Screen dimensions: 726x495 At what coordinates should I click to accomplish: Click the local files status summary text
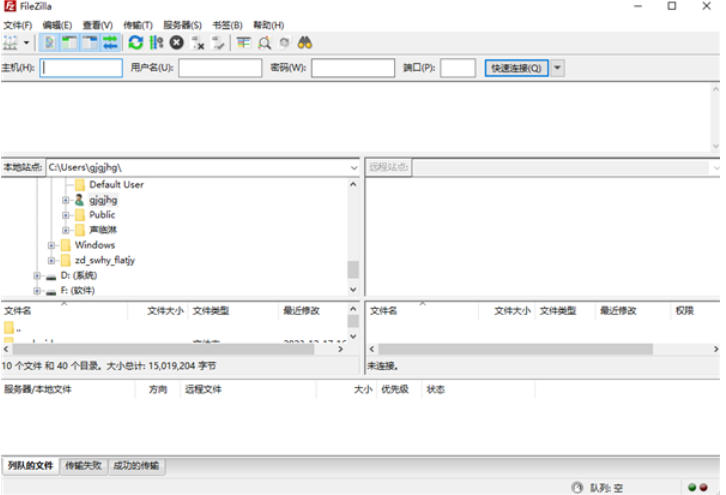(x=109, y=366)
